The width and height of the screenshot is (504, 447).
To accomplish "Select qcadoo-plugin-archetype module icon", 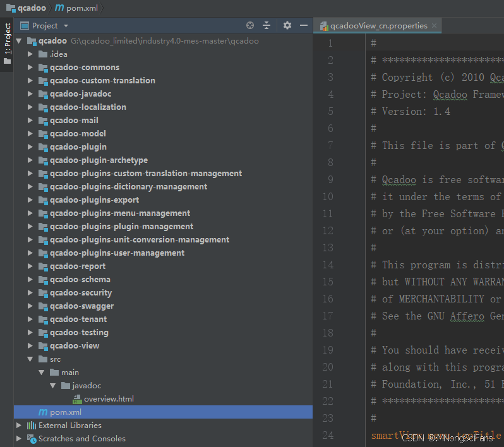I will [43, 160].
